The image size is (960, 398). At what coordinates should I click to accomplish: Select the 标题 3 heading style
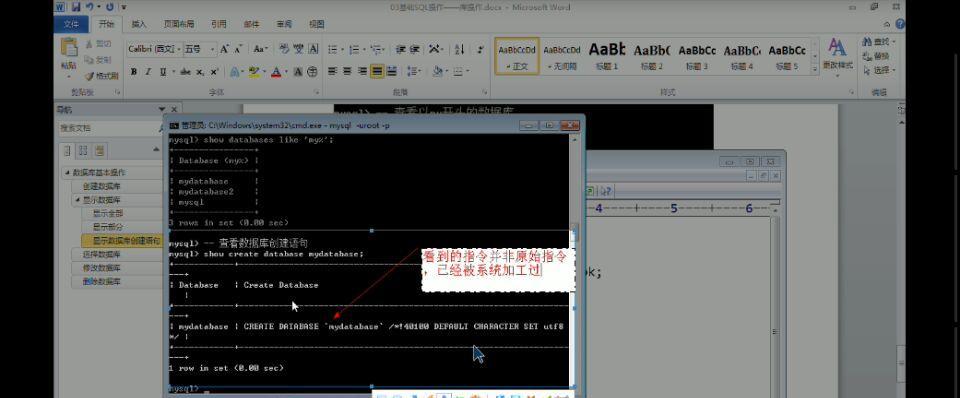click(697, 56)
